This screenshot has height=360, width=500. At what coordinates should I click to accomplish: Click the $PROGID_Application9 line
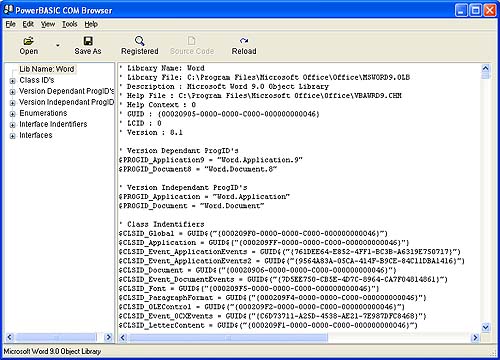[x=211, y=160]
